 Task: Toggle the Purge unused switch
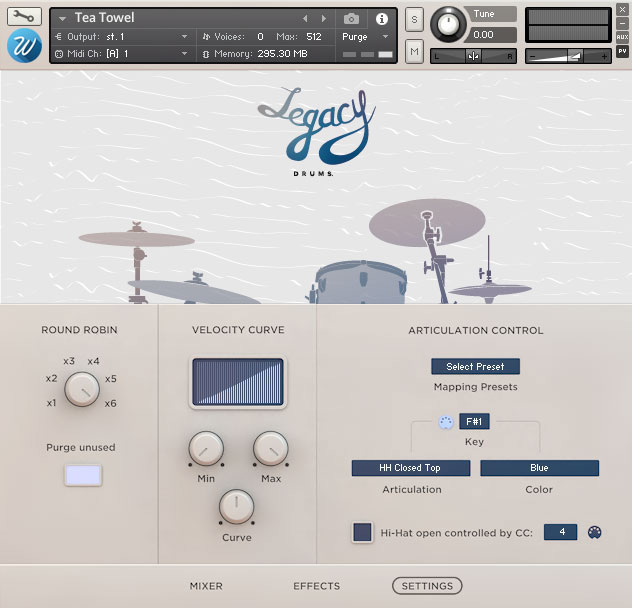83,475
